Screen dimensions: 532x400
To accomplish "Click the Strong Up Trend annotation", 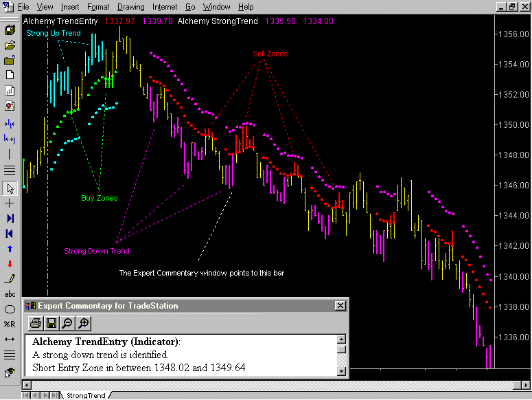I will tap(54, 33).
